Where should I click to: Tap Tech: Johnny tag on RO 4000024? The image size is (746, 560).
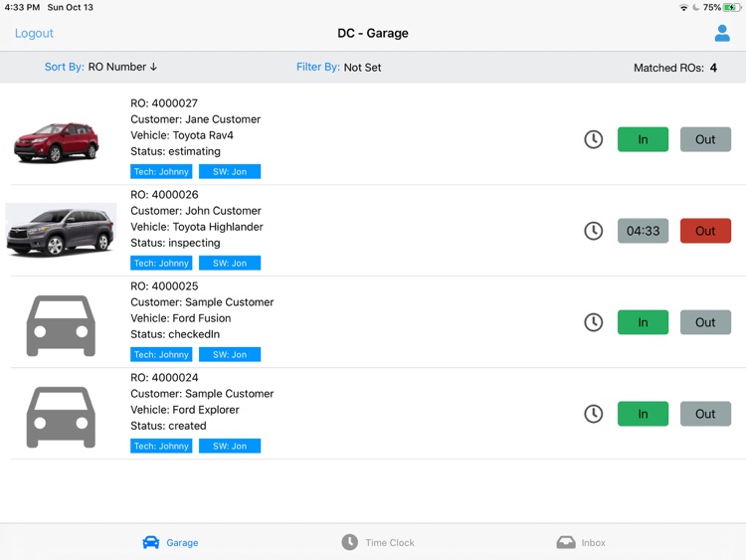[161, 446]
